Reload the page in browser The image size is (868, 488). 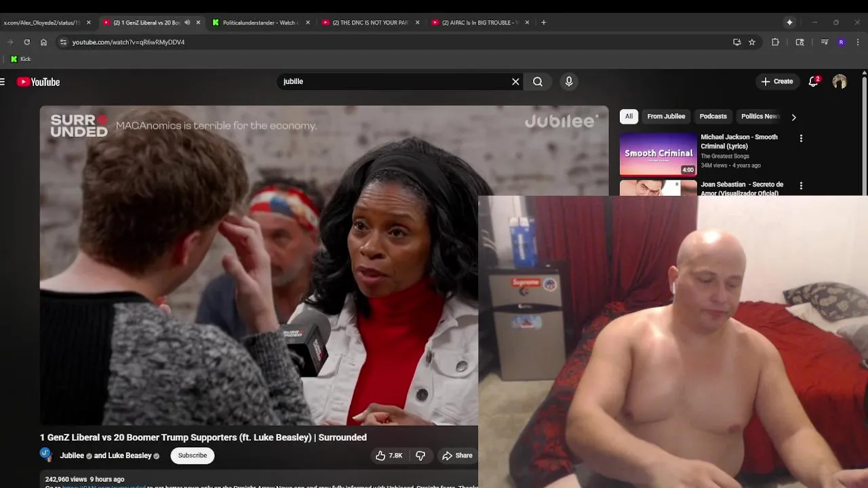[x=26, y=42]
